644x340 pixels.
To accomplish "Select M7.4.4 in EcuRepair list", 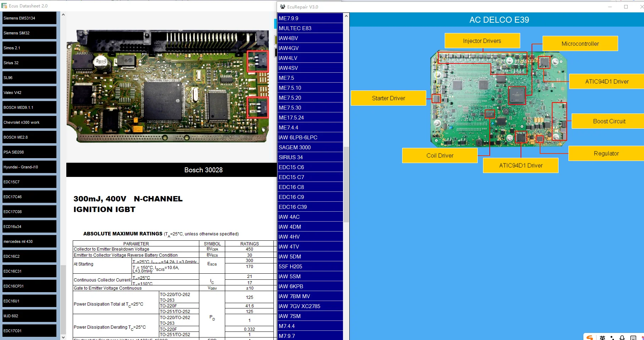I will pyautogui.click(x=310, y=326).
